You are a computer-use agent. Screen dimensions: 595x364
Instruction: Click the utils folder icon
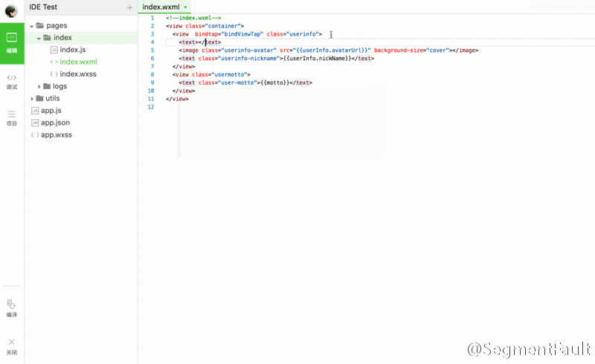point(39,98)
